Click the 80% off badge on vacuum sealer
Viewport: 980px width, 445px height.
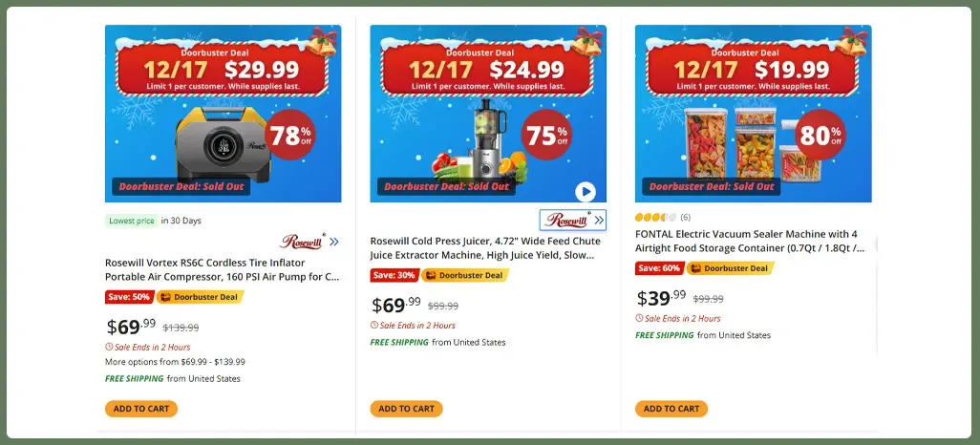tap(820, 135)
